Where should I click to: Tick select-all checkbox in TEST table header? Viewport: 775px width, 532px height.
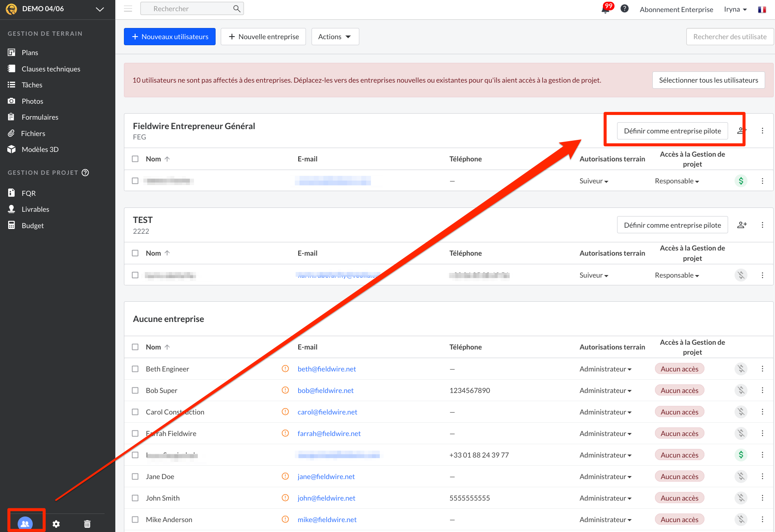[135, 253]
